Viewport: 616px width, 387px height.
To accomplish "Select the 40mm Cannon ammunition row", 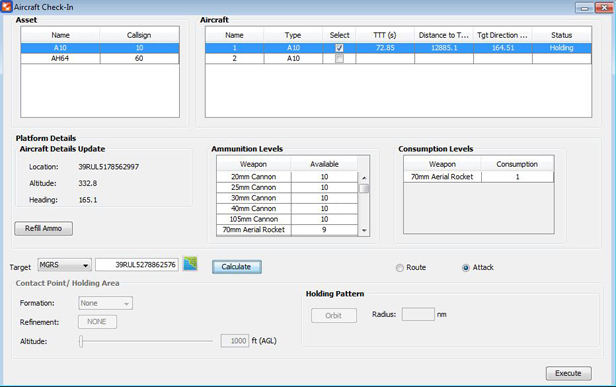I will 287,209.
